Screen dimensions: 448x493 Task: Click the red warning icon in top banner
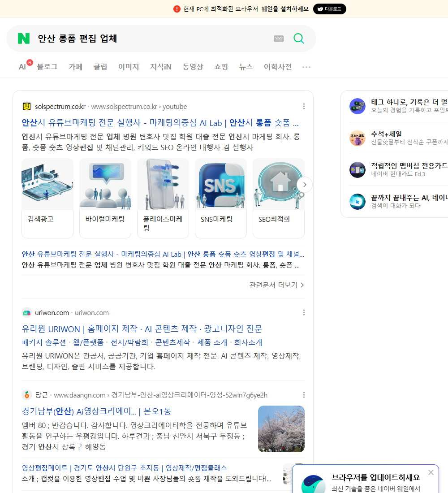tap(177, 9)
